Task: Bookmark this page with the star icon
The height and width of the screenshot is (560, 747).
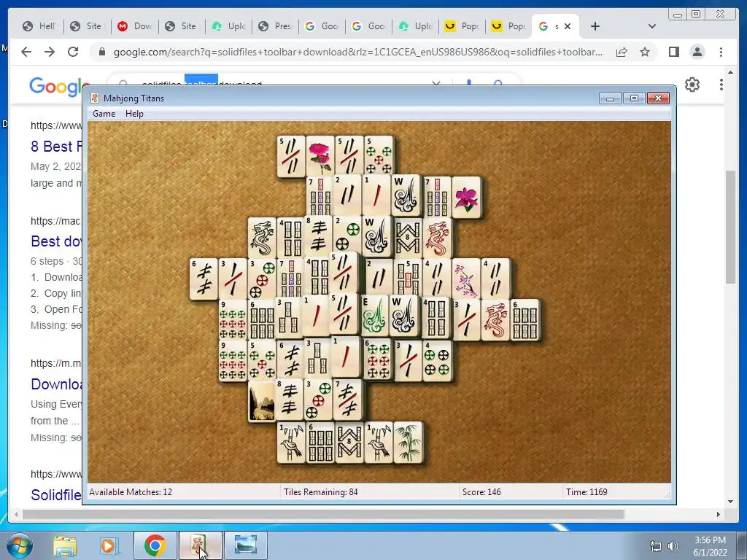Action: (x=645, y=52)
